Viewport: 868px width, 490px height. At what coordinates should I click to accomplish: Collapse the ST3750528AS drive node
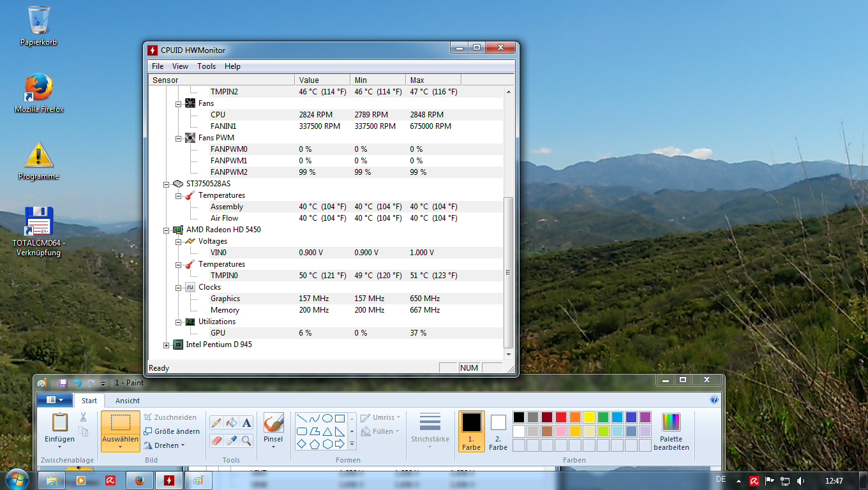[167, 184]
